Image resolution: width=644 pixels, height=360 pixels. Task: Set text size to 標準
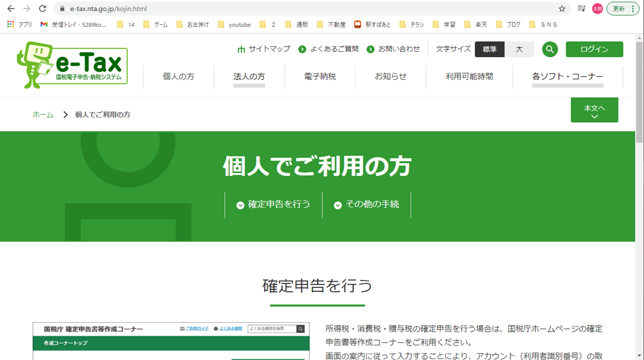click(x=489, y=49)
